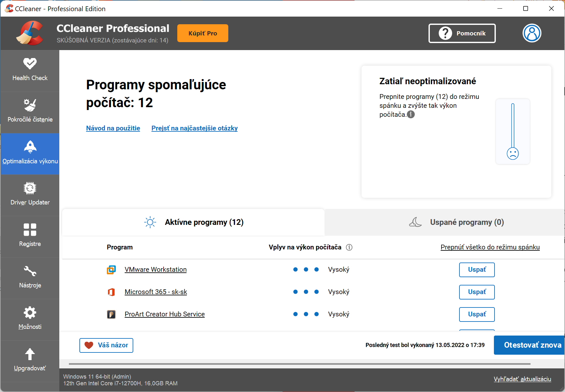Open Health Check from the sidebar
565x392 pixels.
[30, 70]
